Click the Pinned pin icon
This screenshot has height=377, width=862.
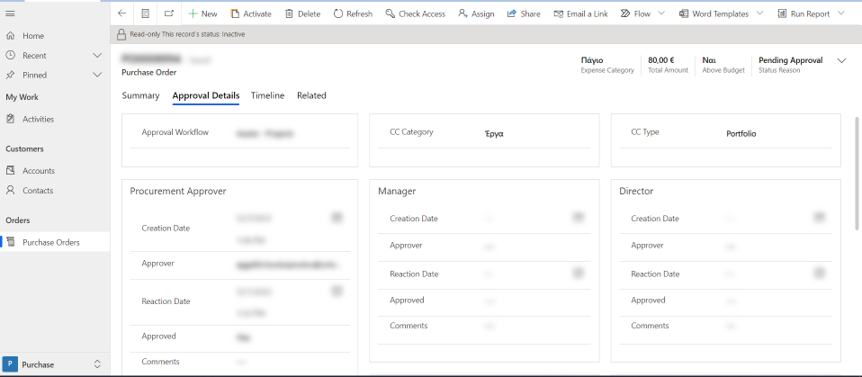(x=10, y=75)
